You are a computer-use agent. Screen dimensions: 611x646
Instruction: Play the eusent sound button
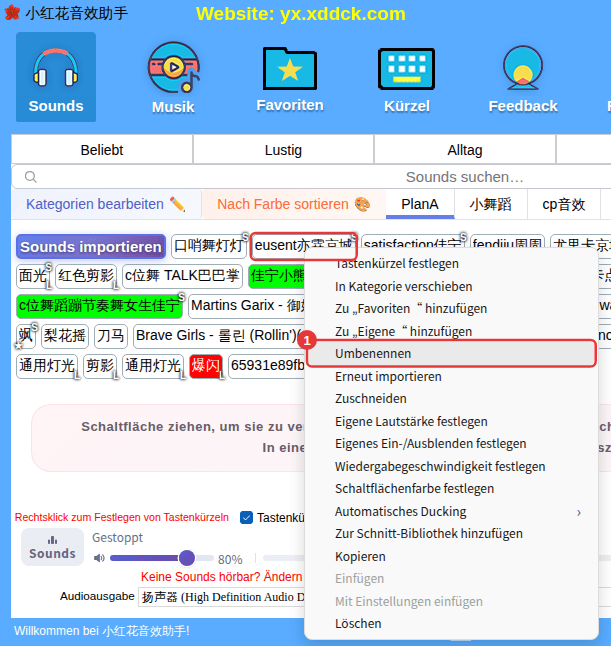[x=304, y=246]
